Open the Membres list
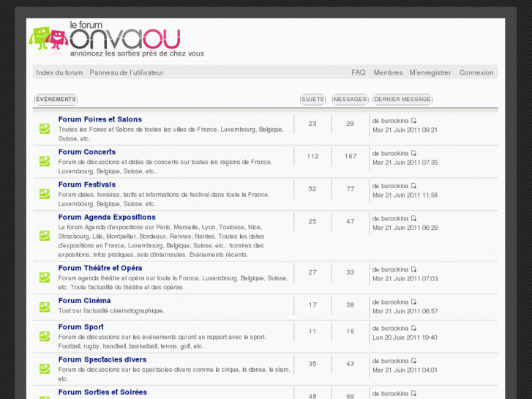This screenshot has height=399, width=532. pyautogui.click(x=388, y=72)
